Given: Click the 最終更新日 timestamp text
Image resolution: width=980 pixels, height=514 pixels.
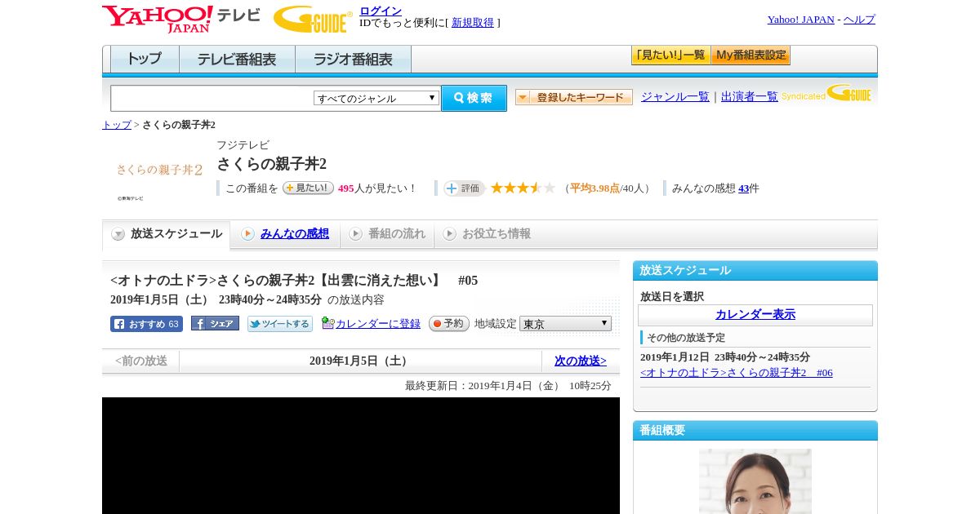Looking at the screenshot, I should click(508, 386).
